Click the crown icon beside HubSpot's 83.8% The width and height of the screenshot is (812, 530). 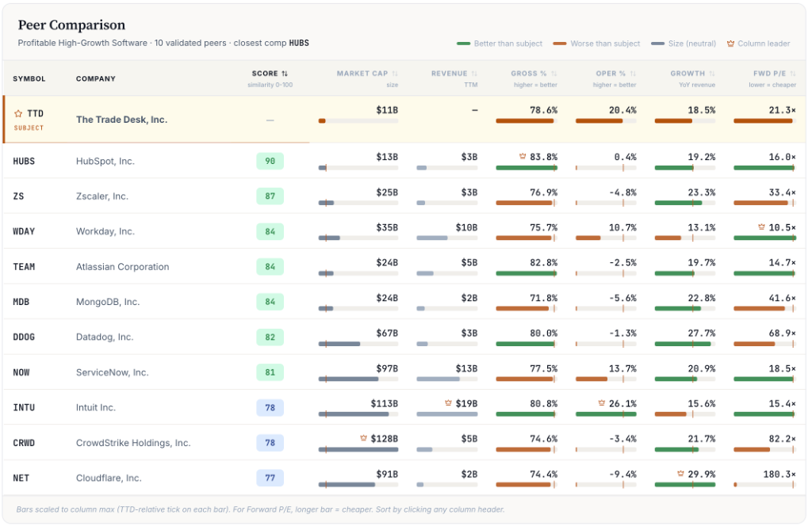[523, 156]
